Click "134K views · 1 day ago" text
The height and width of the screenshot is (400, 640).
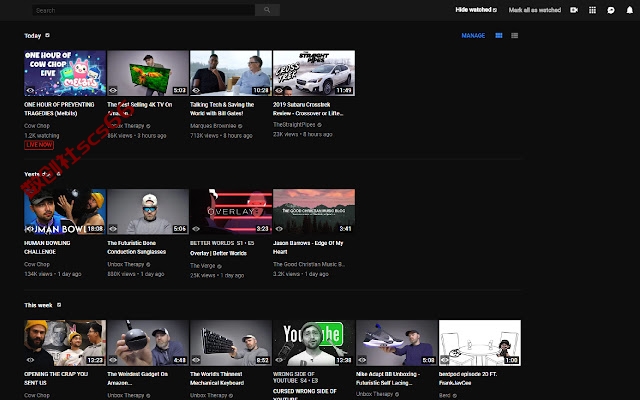point(53,274)
